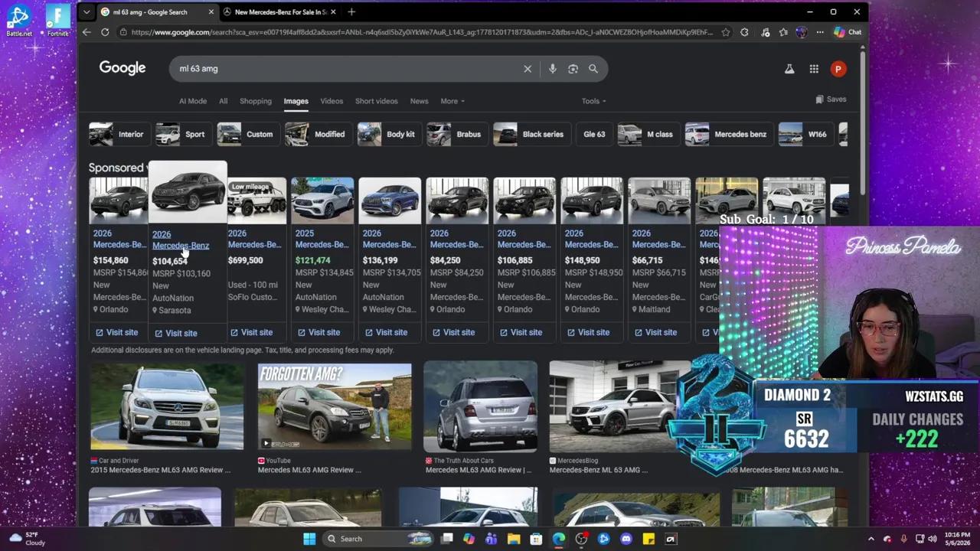Screen dimensions: 980x551
Task: Switch to the Shopping tab
Action: [x=256, y=101]
